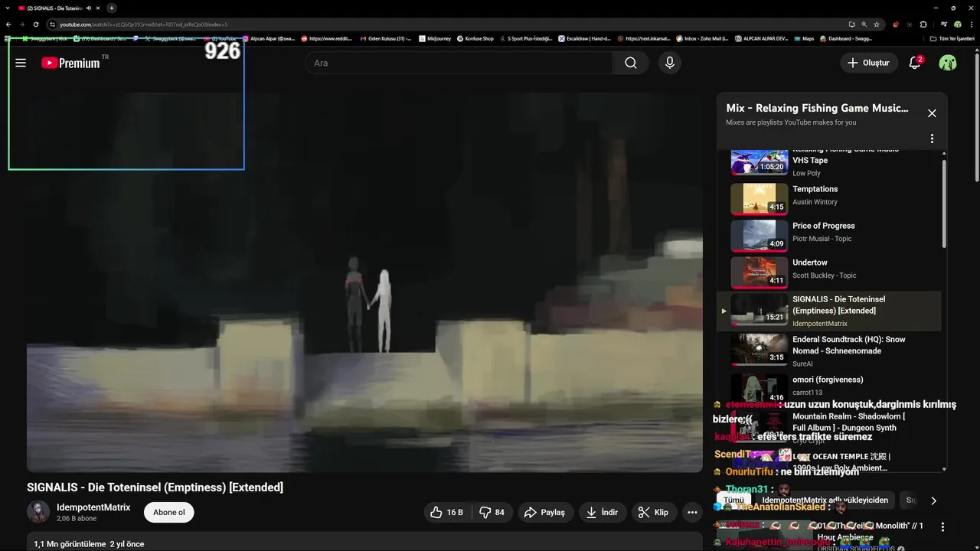Mute tab via speaker icon on tab
The height and width of the screenshot is (551, 980).
click(x=89, y=8)
